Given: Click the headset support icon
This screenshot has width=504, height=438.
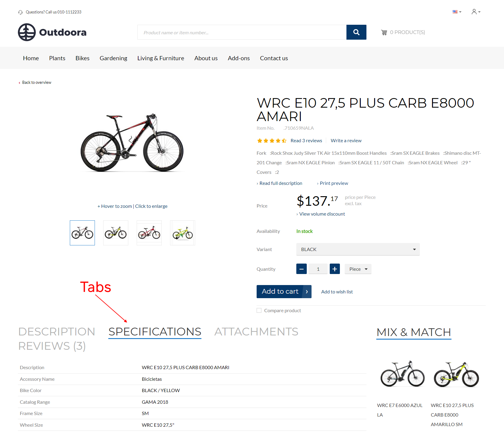Looking at the screenshot, I should (x=20, y=12).
